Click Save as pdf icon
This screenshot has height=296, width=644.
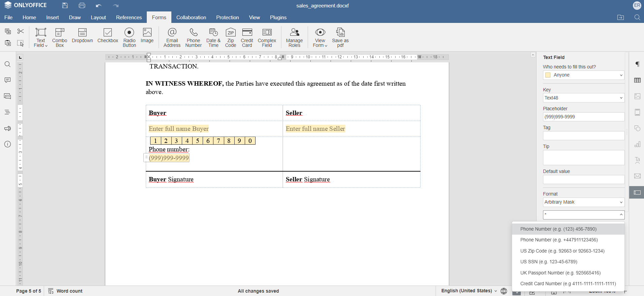340,37
